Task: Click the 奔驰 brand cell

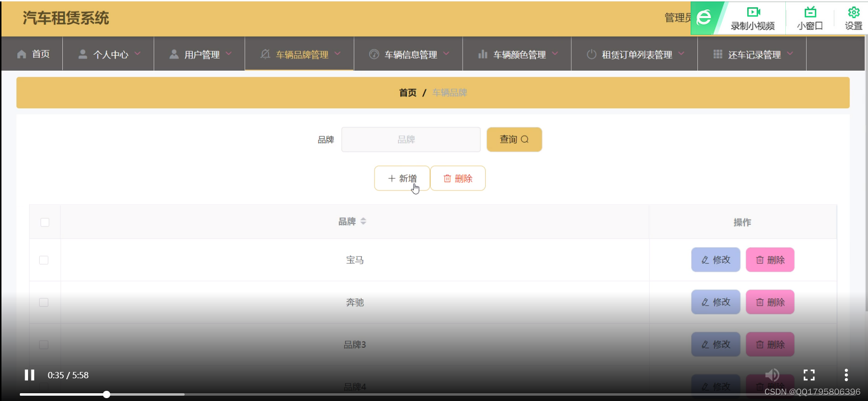Action: (x=355, y=302)
